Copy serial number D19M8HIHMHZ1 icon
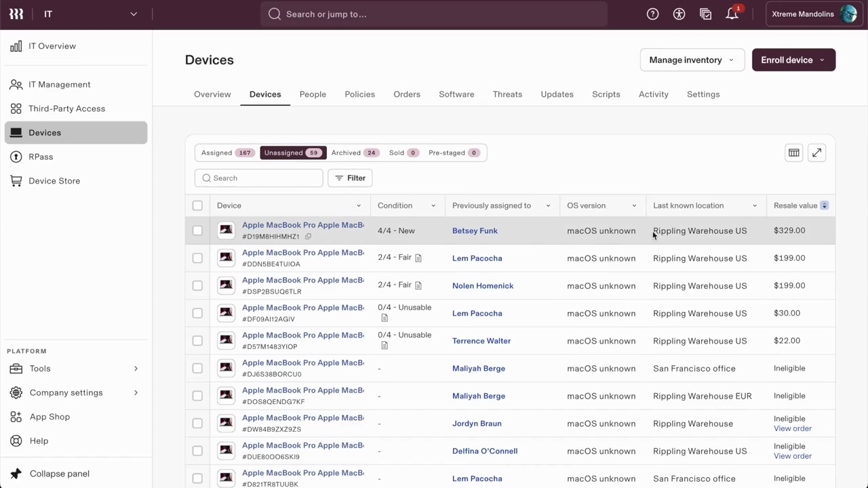Screen dimensions: 868x488 pos(308,237)
